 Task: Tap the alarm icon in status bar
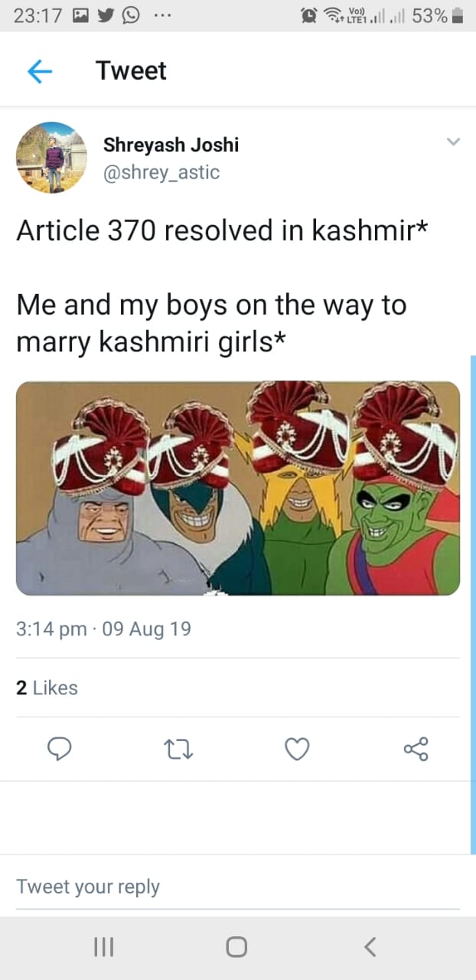click(x=311, y=15)
